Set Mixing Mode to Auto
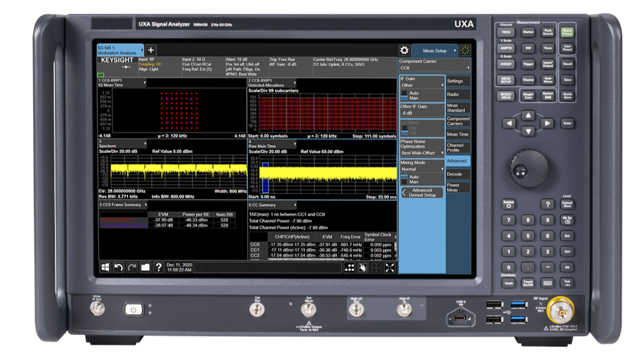This screenshot has height=362, width=644. point(411,177)
